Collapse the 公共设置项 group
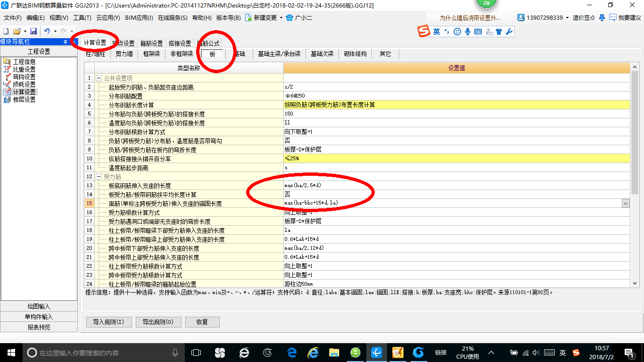 click(x=99, y=78)
